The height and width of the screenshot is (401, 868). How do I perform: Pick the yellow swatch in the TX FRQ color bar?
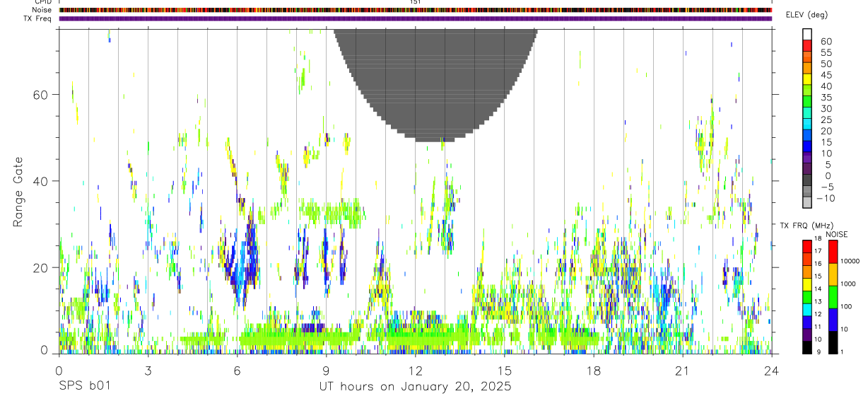point(807,284)
